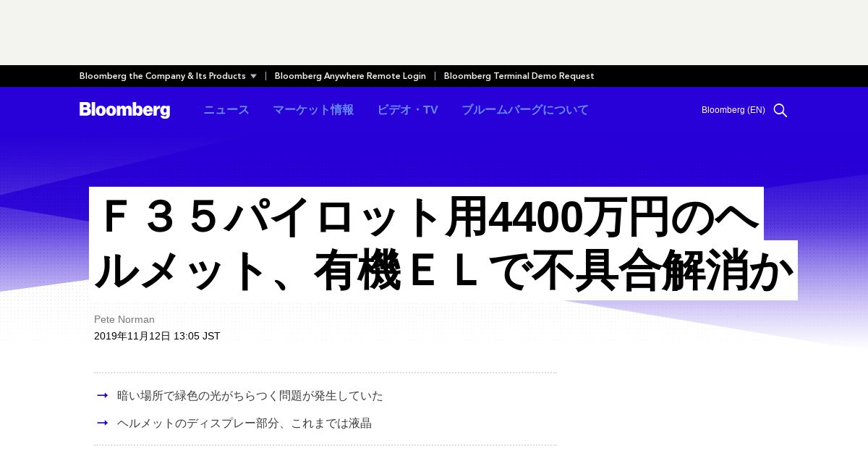868x456 pixels.
Task: Open Bloomberg Anywhere Remote Login
Action: 350,76
